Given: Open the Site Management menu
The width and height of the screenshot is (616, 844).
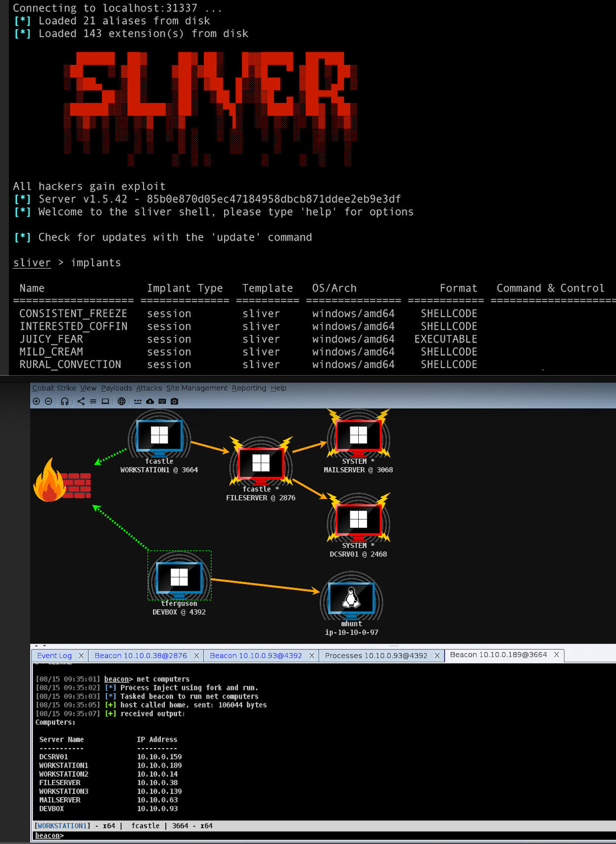Looking at the screenshot, I should click(x=196, y=388).
